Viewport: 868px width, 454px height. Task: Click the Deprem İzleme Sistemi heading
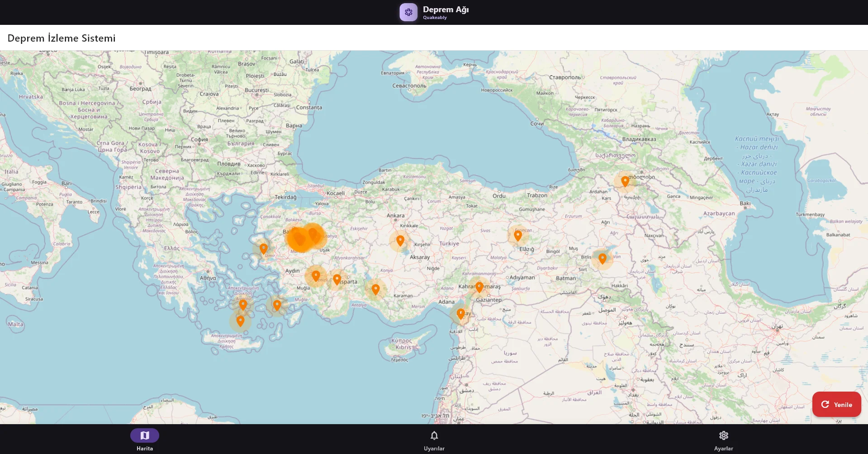(x=62, y=38)
